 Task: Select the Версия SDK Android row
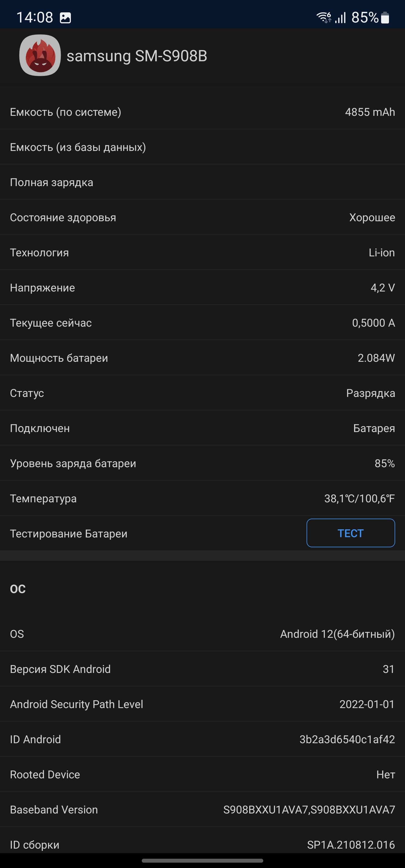pyautogui.click(x=202, y=669)
